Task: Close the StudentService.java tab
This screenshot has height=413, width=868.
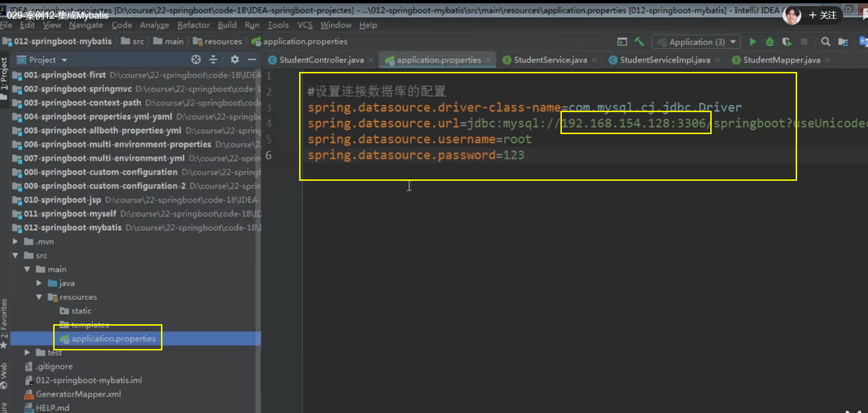Action: point(595,60)
